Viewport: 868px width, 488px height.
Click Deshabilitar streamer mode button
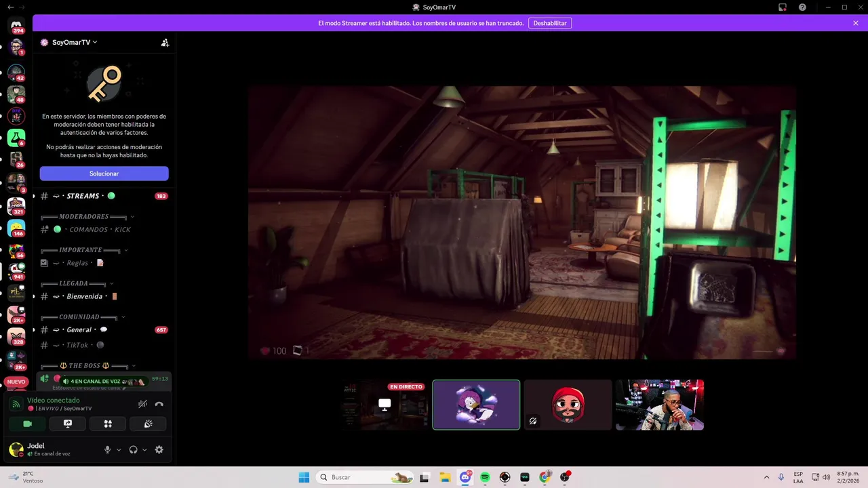click(550, 23)
